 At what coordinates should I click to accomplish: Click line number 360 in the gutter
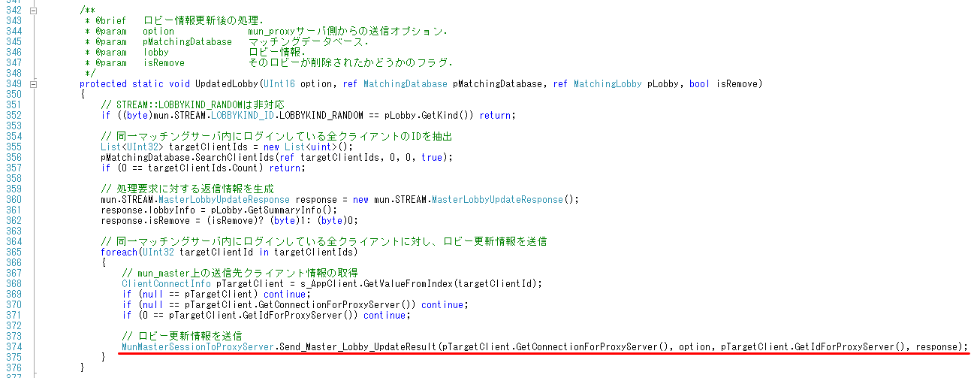[15, 199]
